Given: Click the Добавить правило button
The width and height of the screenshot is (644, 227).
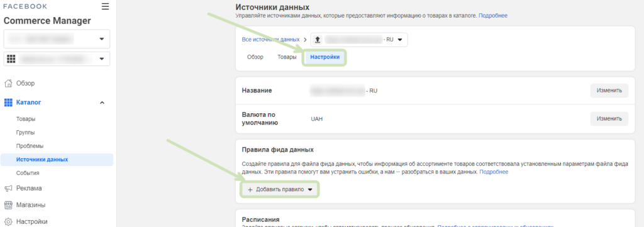Looking at the screenshot, I should coord(280,189).
